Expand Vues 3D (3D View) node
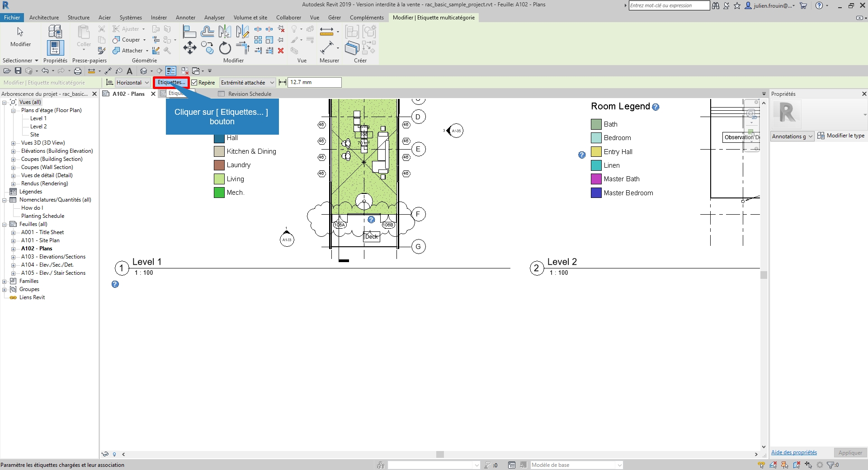 point(14,143)
